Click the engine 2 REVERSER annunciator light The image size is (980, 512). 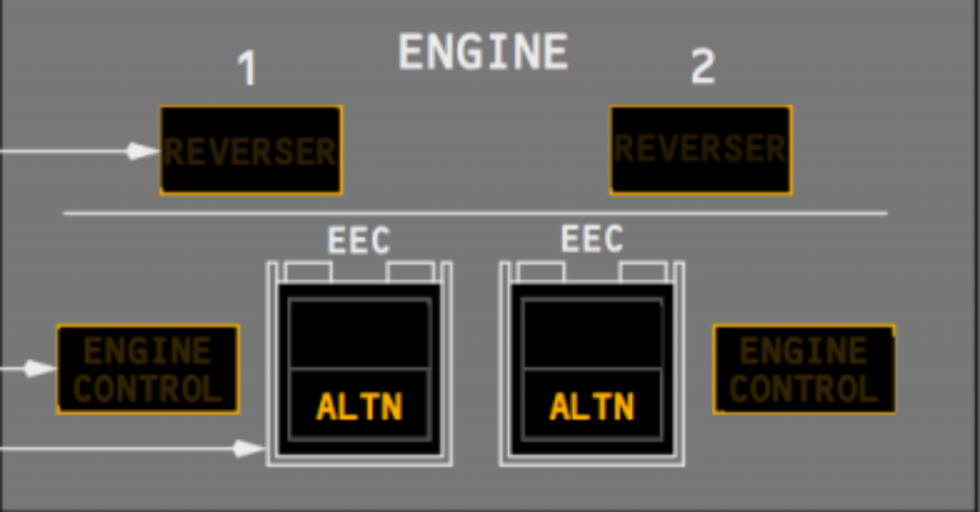(701, 150)
